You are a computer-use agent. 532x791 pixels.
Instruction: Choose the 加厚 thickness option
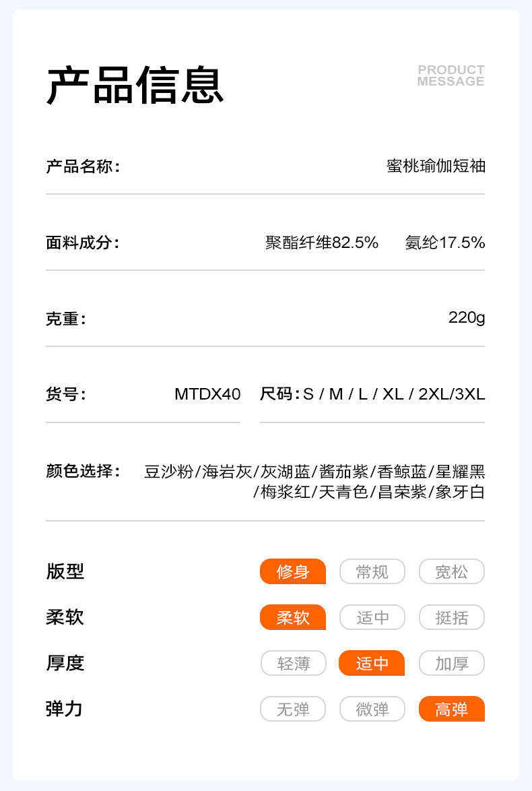tap(451, 663)
